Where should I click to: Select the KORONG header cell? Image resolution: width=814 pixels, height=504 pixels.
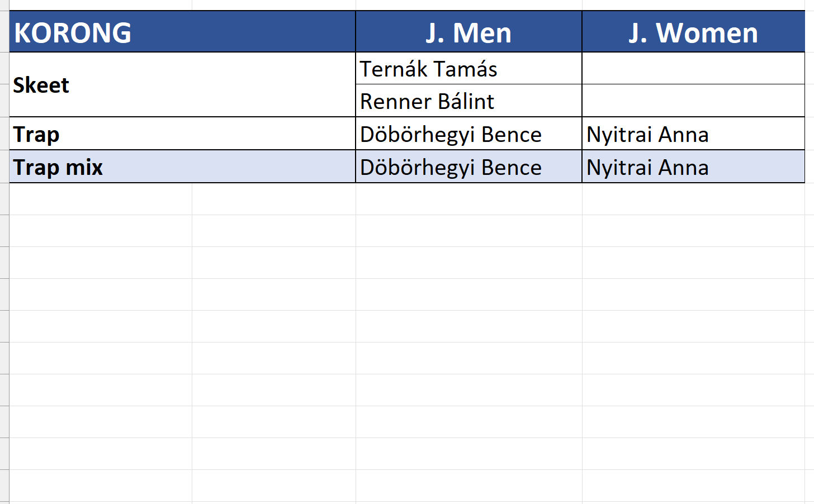tap(182, 32)
